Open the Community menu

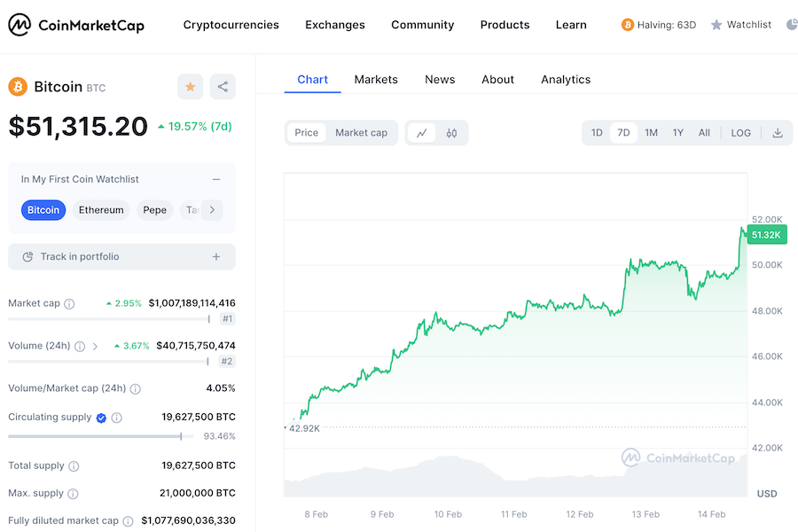tap(422, 25)
